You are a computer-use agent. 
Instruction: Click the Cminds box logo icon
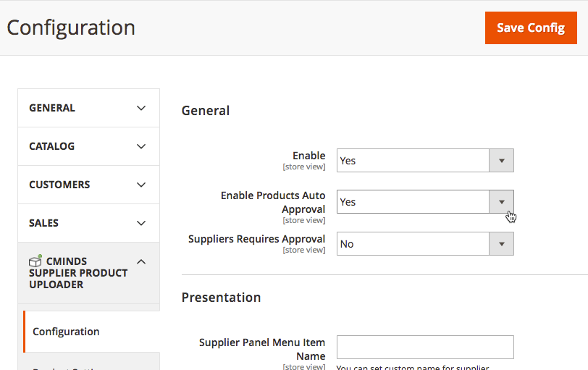(35, 261)
